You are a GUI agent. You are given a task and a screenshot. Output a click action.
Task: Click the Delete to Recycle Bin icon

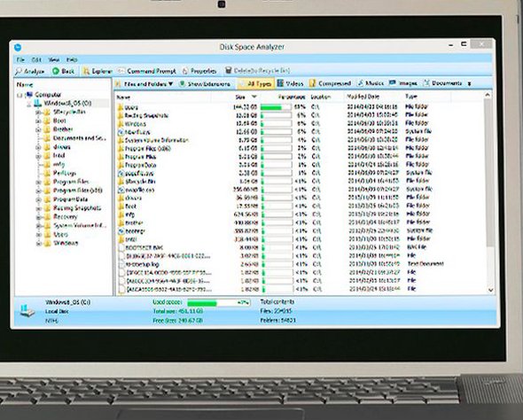tap(229, 70)
